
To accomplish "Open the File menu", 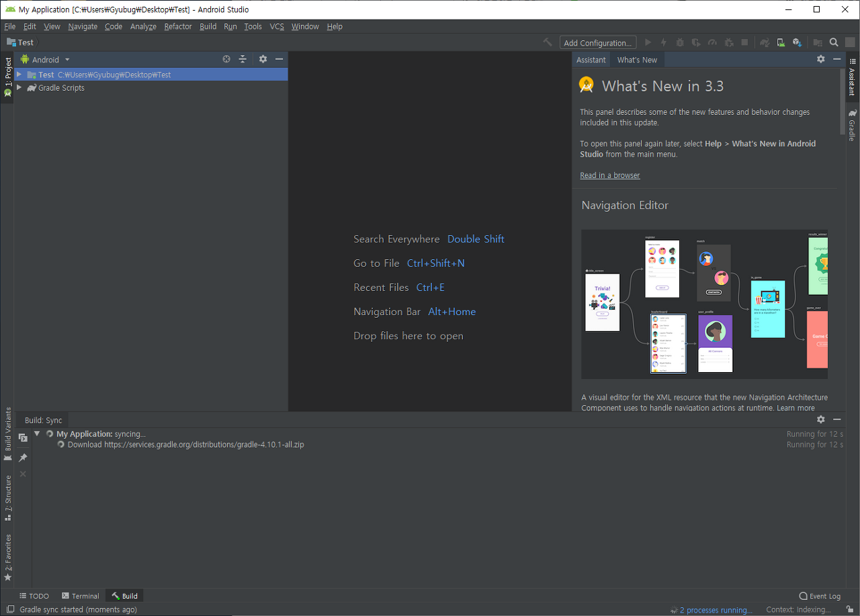I will (x=9, y=26).
